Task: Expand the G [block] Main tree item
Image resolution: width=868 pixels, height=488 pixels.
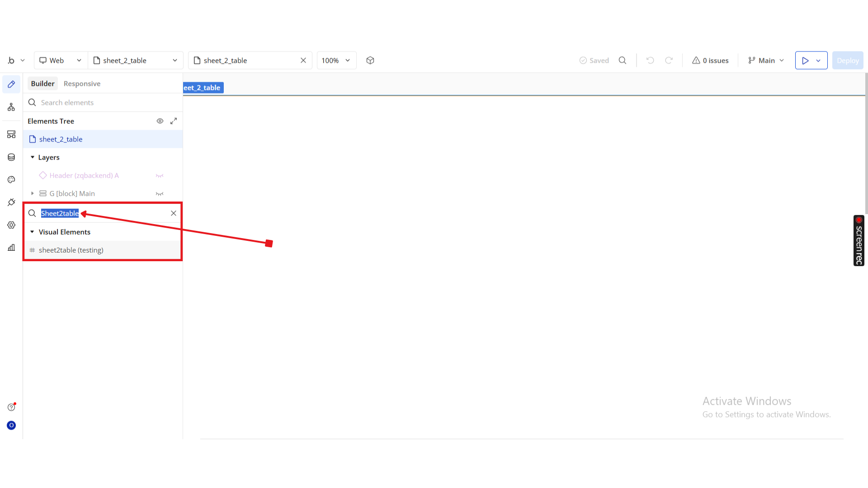Action: tap(33, 193)
